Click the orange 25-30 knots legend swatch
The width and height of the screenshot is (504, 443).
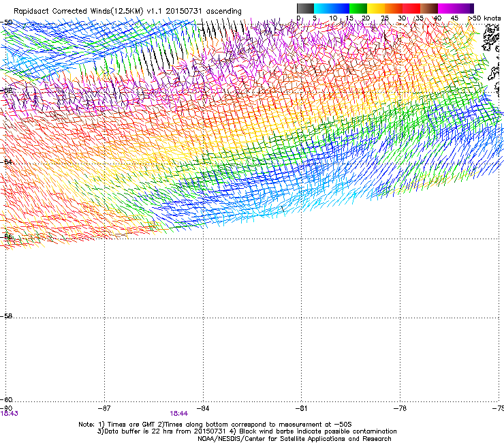pos(394,8)
